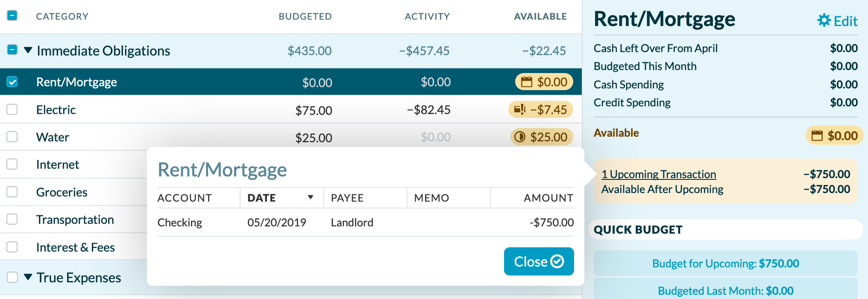Select the Water category checkbox

[x=12, y=137]
